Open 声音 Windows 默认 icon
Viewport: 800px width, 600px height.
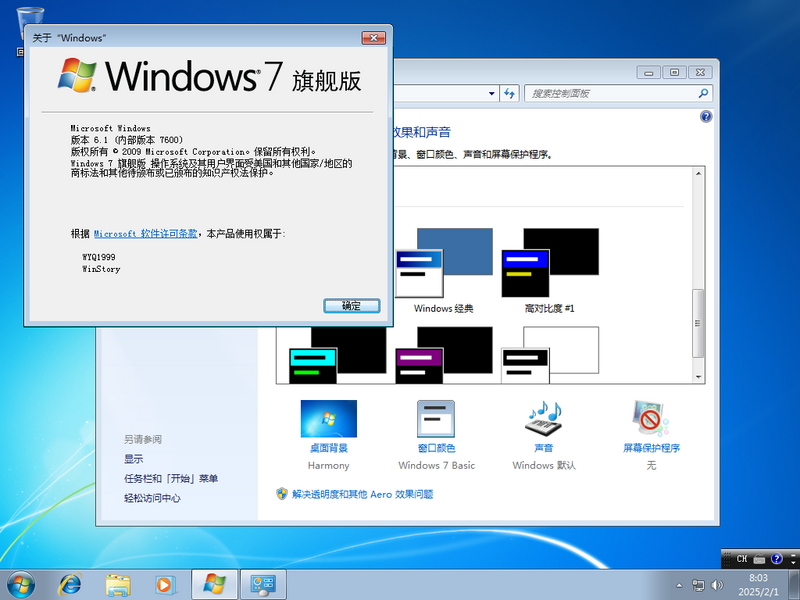coord(544,418)
